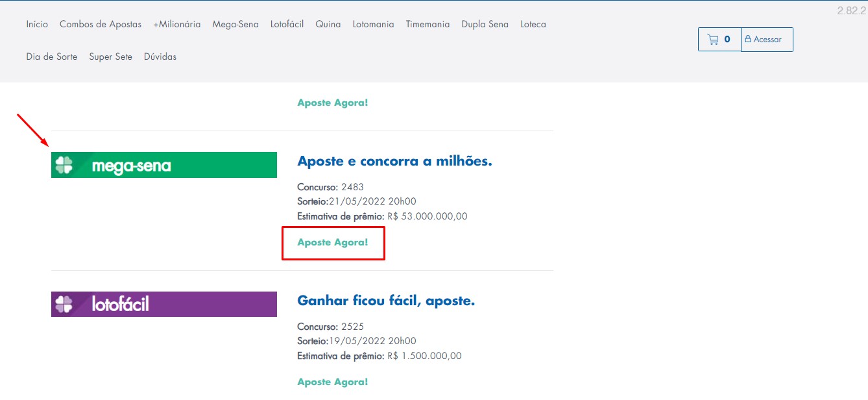Open the Dúvidas help page
Screen dimensions: 868x400
tap(160, 56)
